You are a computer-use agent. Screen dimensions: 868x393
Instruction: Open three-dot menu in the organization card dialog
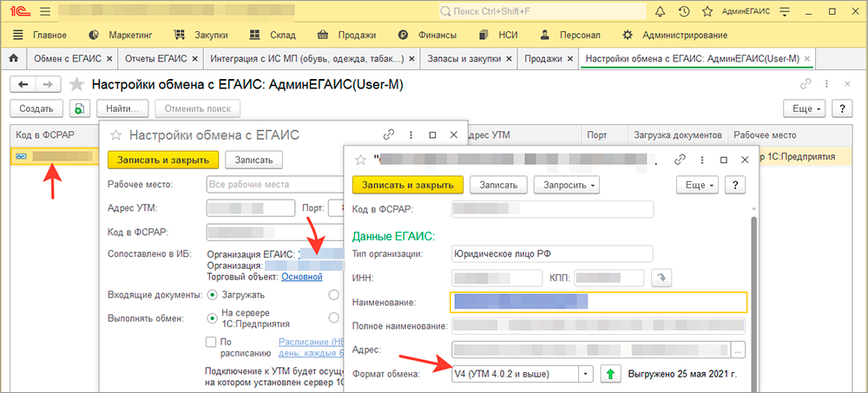click(701, 160)
